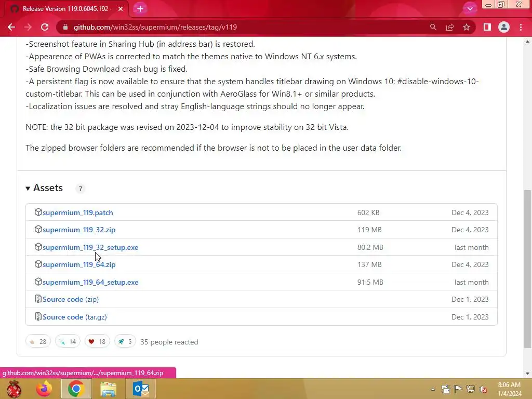Collapse the Assets section triangle
The width and height of the screenshot is (532, 399).
[x=28, y=188]
